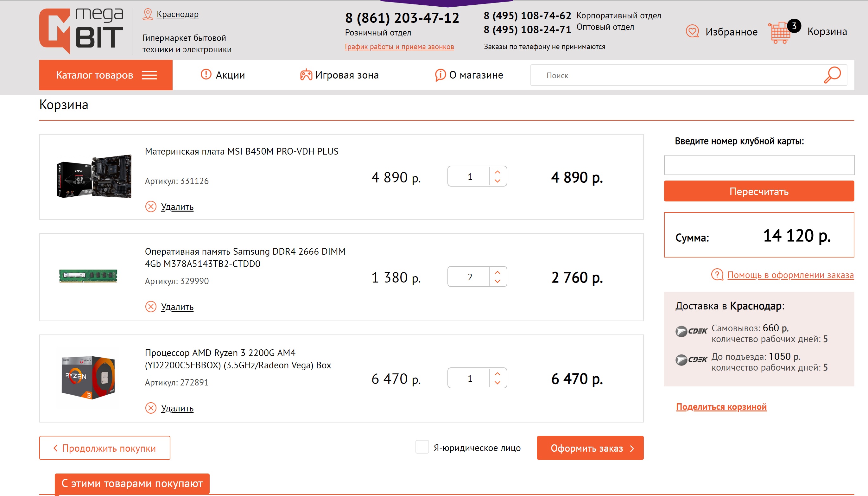This screenshot has height=496, width=868.
Task: Click the help question mark icon
Action: click(x=717, y=275)
